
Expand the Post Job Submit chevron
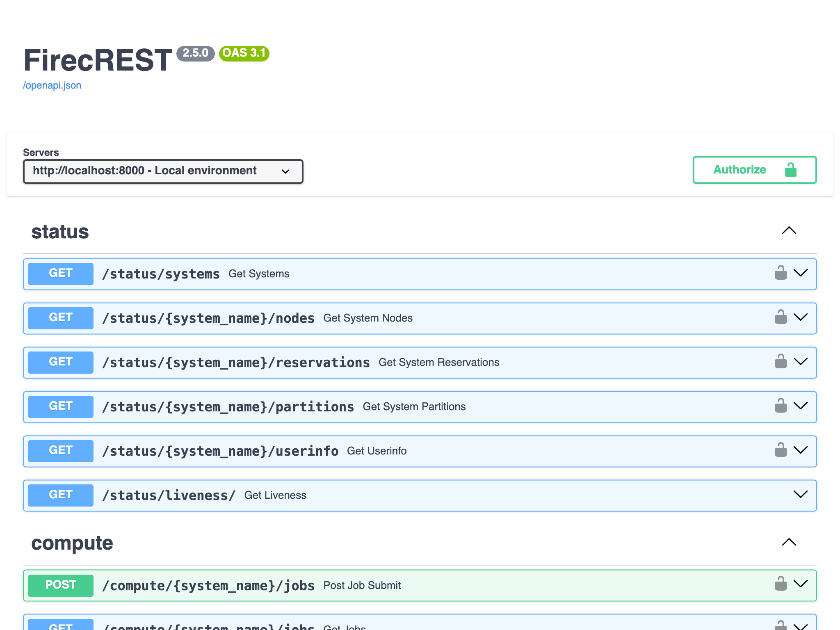click(x=800, y=584)
